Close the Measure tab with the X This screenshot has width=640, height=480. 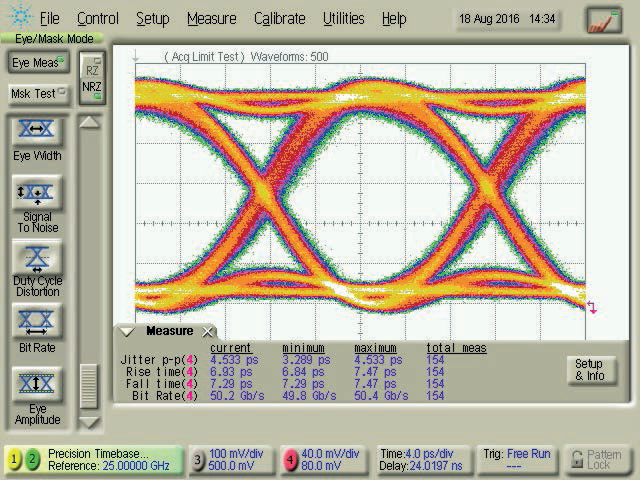click(207, 331)
